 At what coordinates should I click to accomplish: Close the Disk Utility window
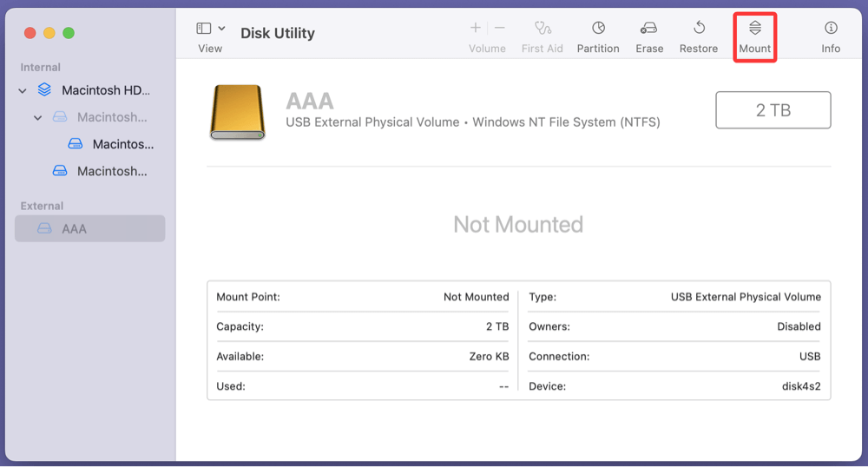tap(30, 33)
